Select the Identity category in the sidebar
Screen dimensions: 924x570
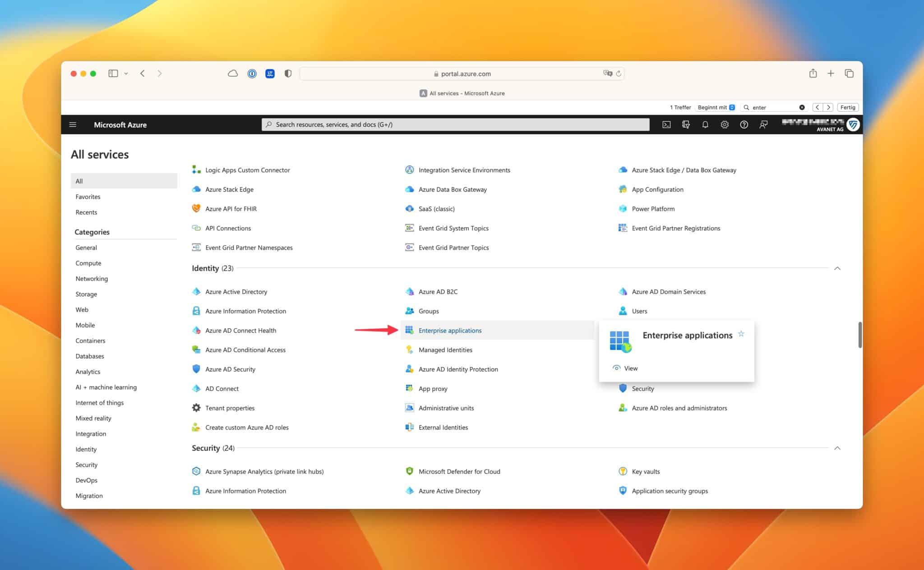point(86,449)
